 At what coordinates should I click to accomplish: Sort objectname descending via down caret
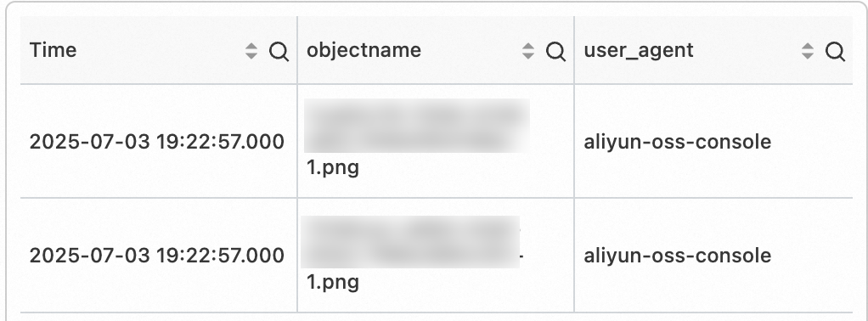click(x=528, y=56)
